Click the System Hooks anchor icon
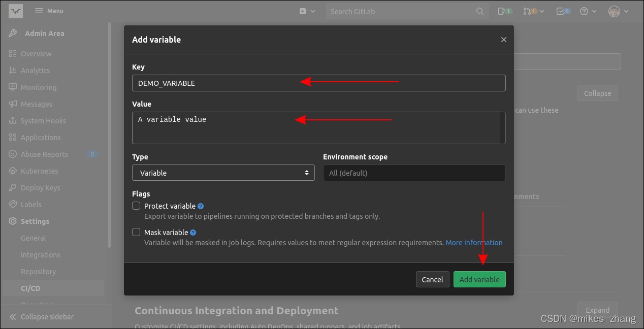Viewport: 644px width, 329px height. pos(13,121)
